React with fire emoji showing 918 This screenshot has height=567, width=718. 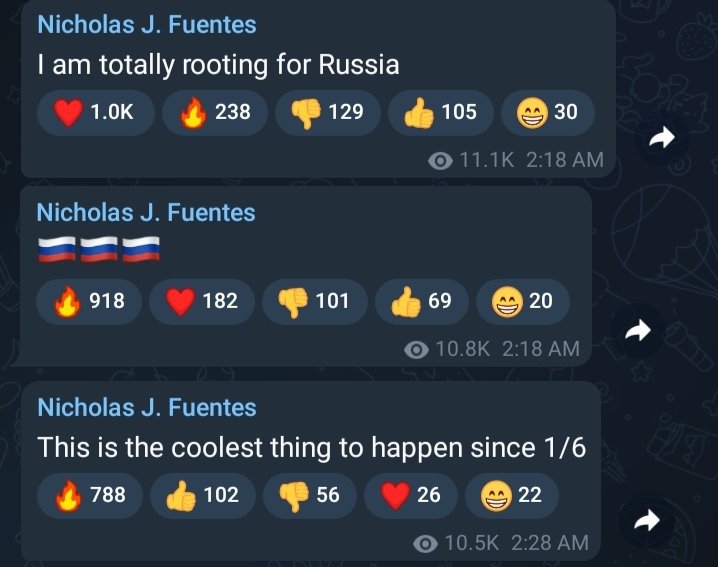91,300
